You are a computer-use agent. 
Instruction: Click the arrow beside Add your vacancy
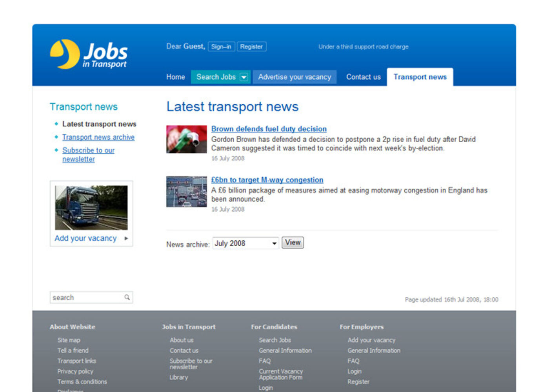tap(126, 238)
